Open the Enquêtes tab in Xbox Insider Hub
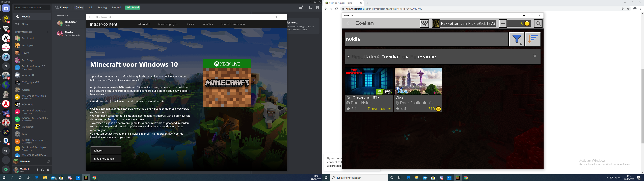Viewport: 644px width, 181px height. (207, 24)
